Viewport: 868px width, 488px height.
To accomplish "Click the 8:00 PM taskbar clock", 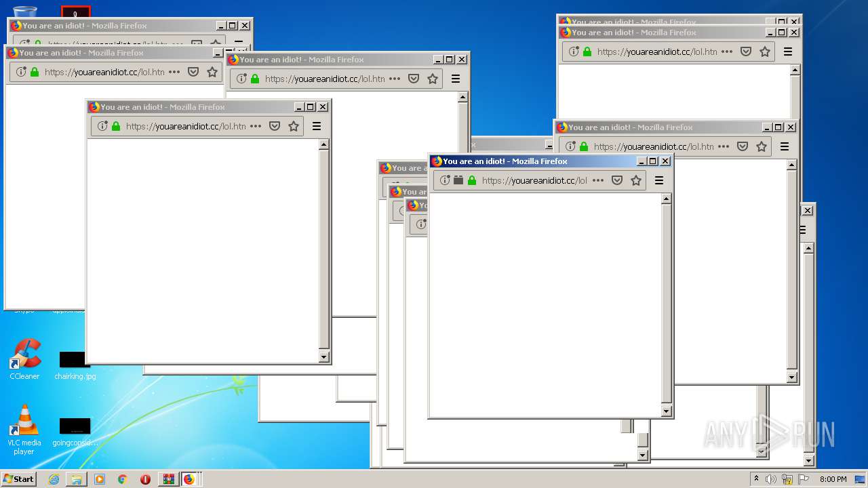I will 833,479.
